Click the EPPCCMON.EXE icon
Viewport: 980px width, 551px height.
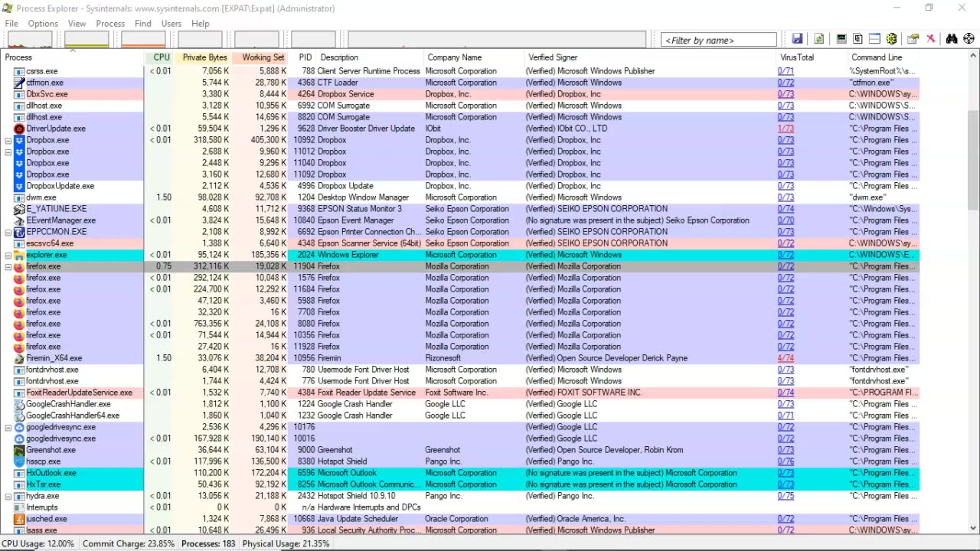[x=20, y=232]
